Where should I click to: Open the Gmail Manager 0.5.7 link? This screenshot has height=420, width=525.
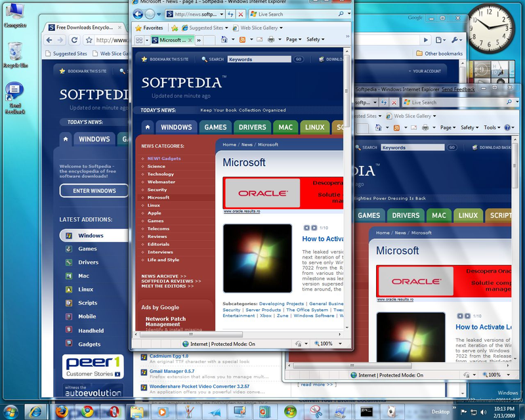click(172, 371)
